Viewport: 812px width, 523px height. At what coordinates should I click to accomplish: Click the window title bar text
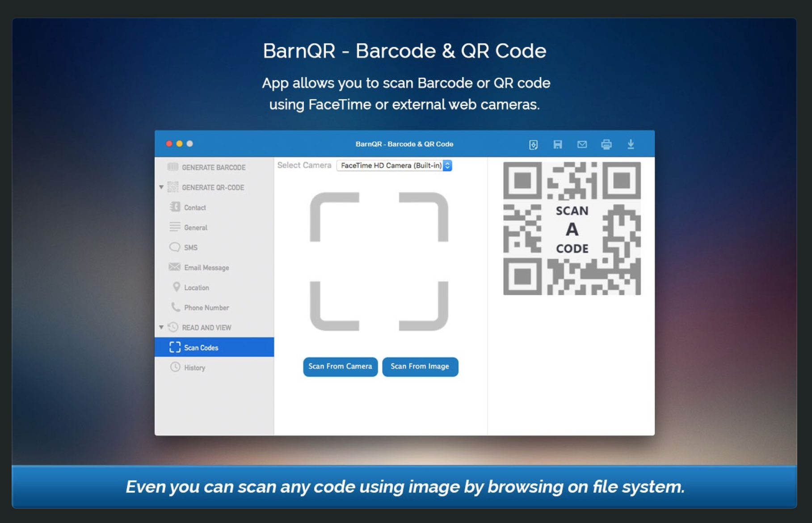[x=404, y=144]
